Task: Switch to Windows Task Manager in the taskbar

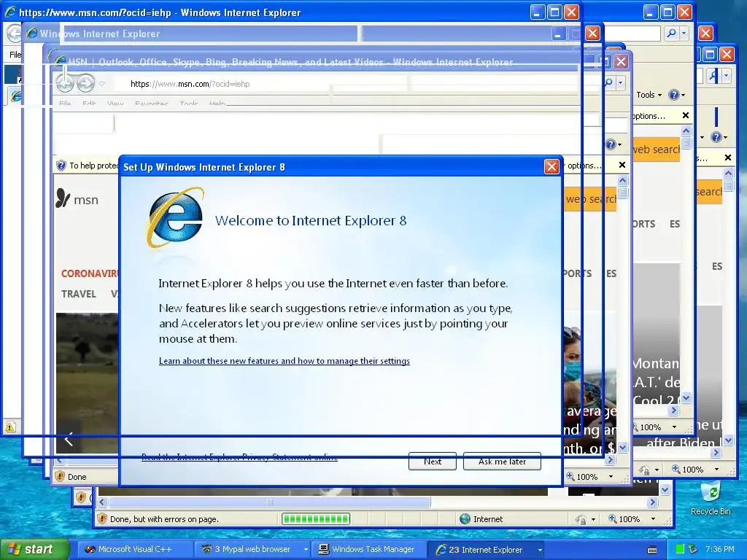Action: click(x=370, y=550)
